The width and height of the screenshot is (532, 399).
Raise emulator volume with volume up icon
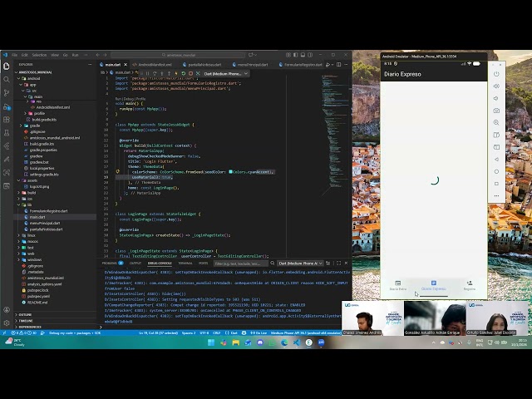(x=496, y=86)
